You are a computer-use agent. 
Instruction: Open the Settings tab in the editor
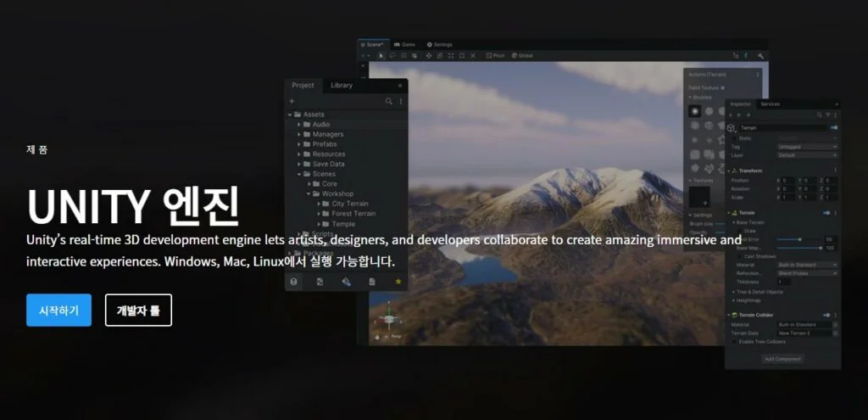tap(440, 44)
